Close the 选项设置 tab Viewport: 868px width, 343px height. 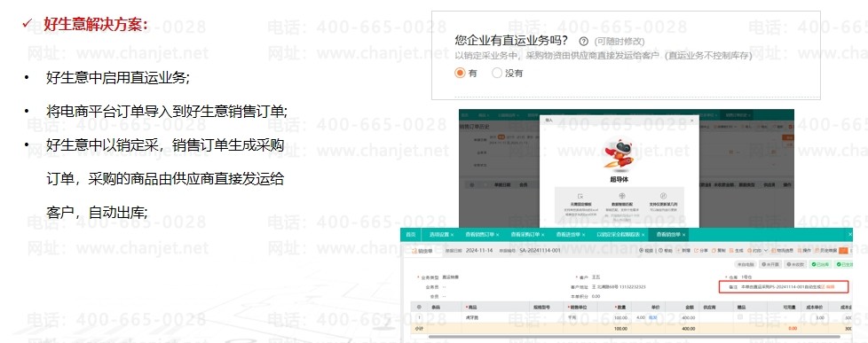pyautogui.click(x=453, y=235)
